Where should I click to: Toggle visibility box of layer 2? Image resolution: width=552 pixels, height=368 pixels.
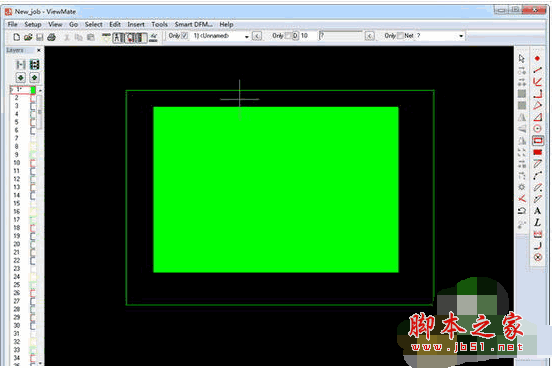click(x=33, y=98)
